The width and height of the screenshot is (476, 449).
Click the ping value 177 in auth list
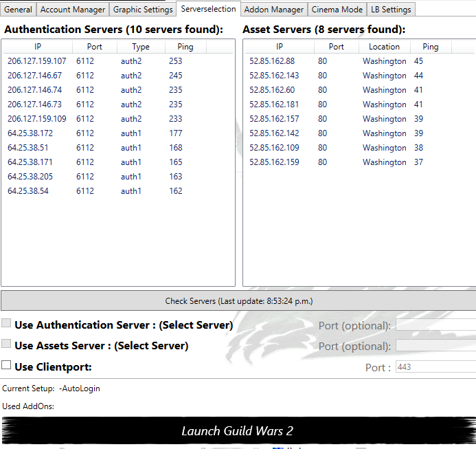point(175,133)
